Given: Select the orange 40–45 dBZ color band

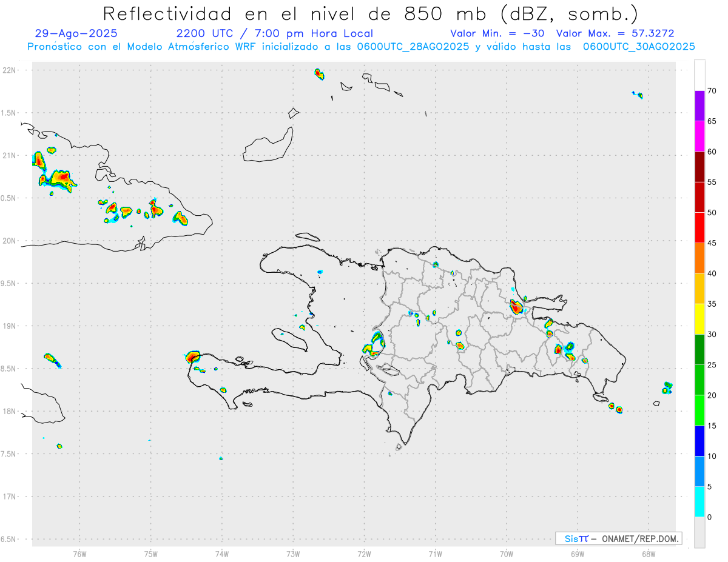Looking at the screenshot, I should (x=699, y=258).
